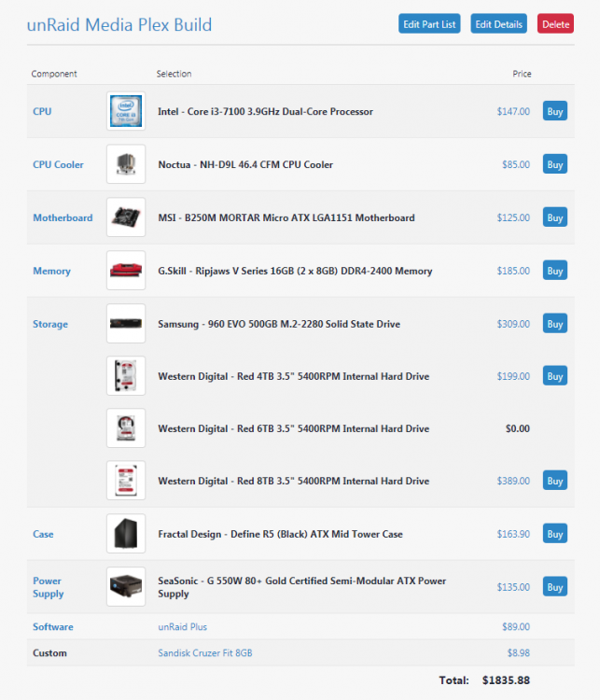Screen dimensions: 600x700
Task: Click the Component column header
Action: point(54,74)
